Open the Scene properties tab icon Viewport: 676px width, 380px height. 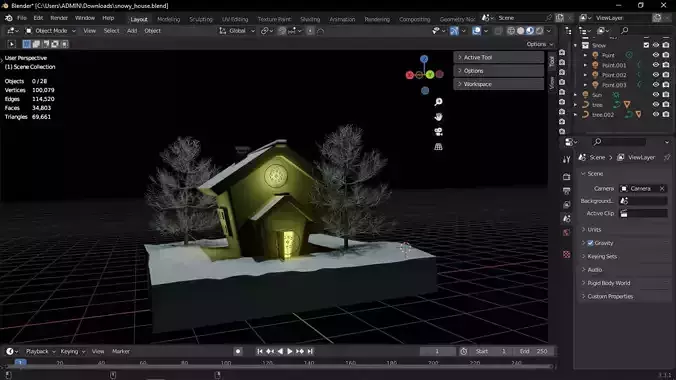pos(566,219)
